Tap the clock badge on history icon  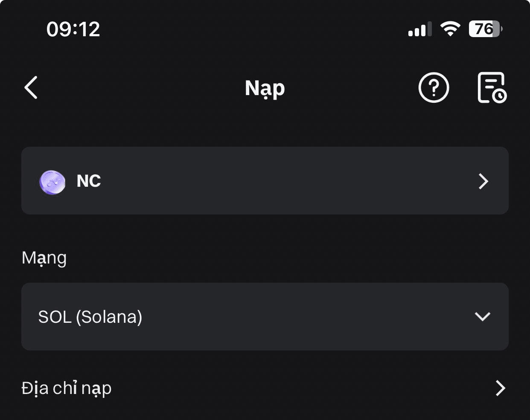499,96
